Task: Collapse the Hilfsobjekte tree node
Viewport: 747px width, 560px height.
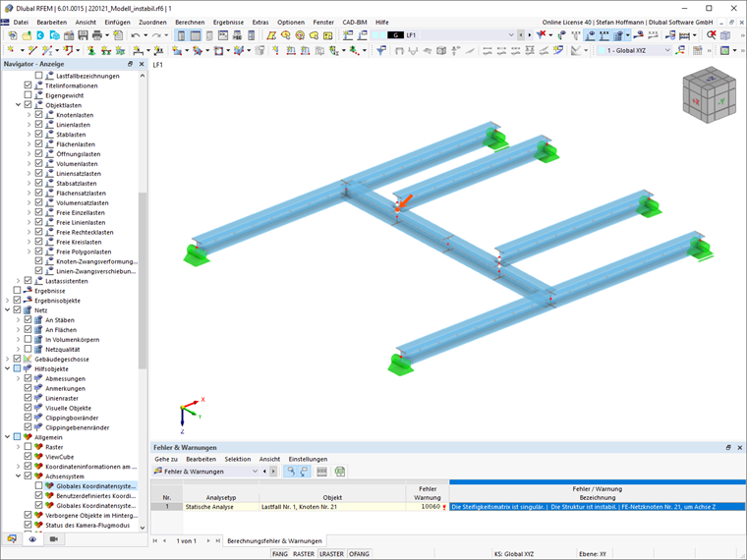Action: pyautogui.click(x=7, y=368)
